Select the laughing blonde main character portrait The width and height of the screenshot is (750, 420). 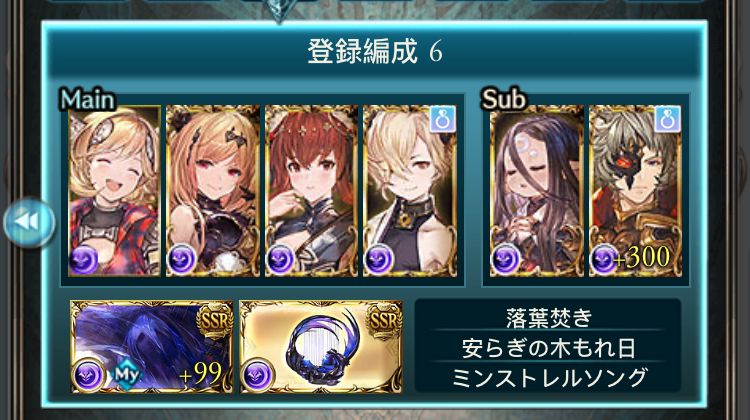tap(114, 191)
